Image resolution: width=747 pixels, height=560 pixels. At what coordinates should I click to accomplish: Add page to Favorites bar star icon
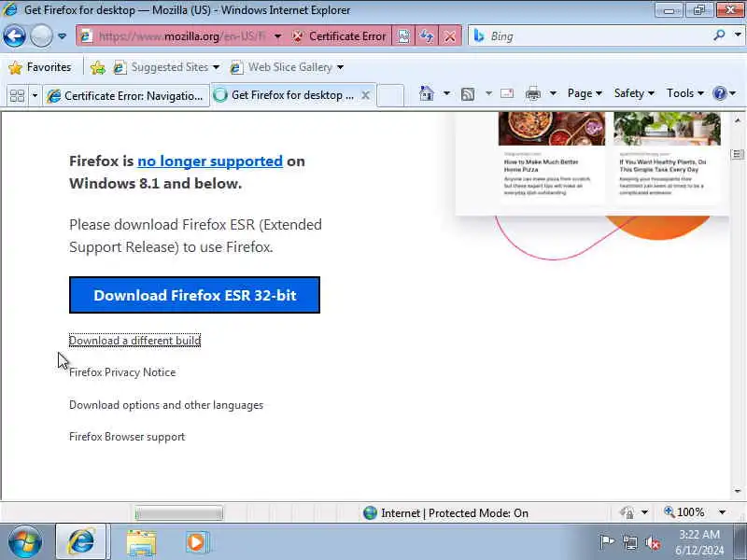click(x=98, y=67)
